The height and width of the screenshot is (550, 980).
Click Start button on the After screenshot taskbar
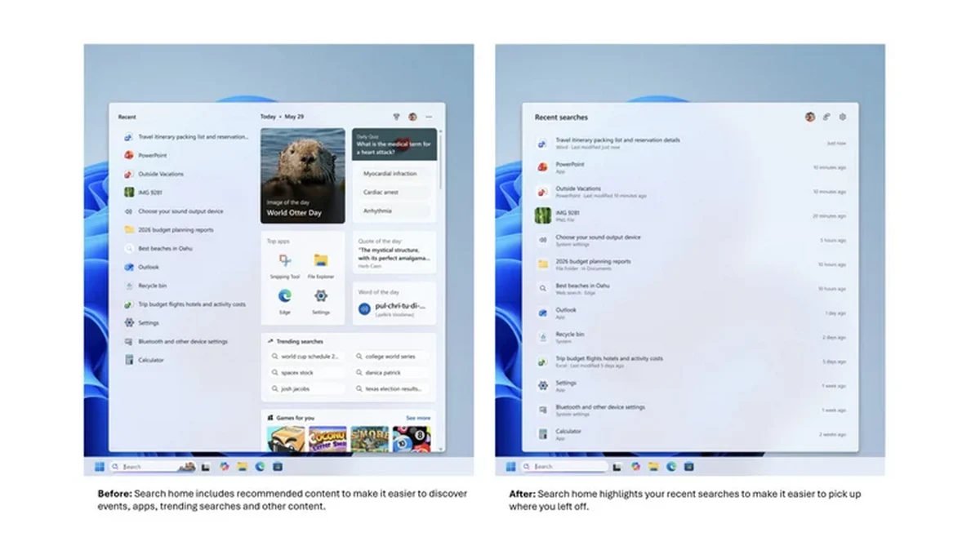point(510,467)
